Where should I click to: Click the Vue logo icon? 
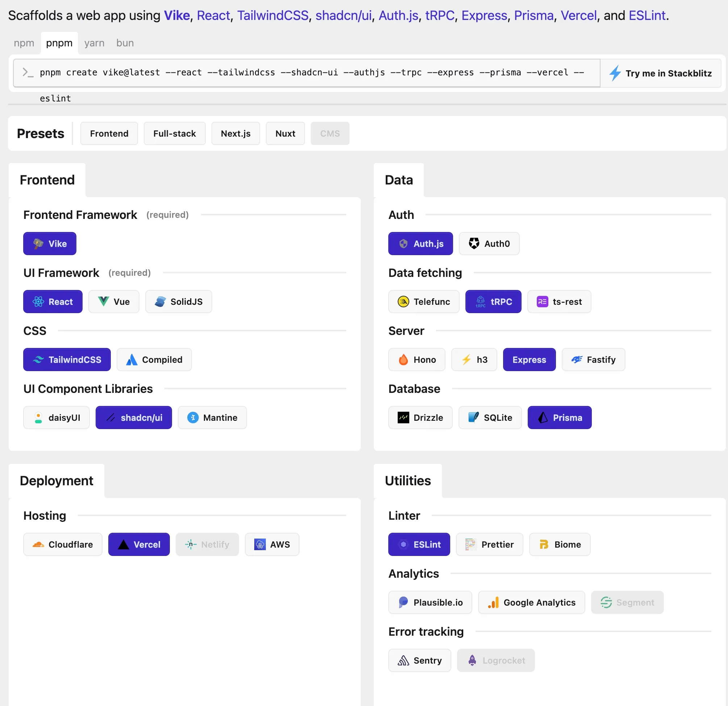[x=103, y=301]
